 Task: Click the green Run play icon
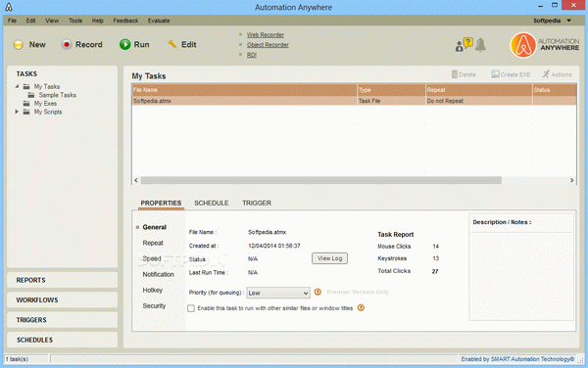[x=124, y=45]
